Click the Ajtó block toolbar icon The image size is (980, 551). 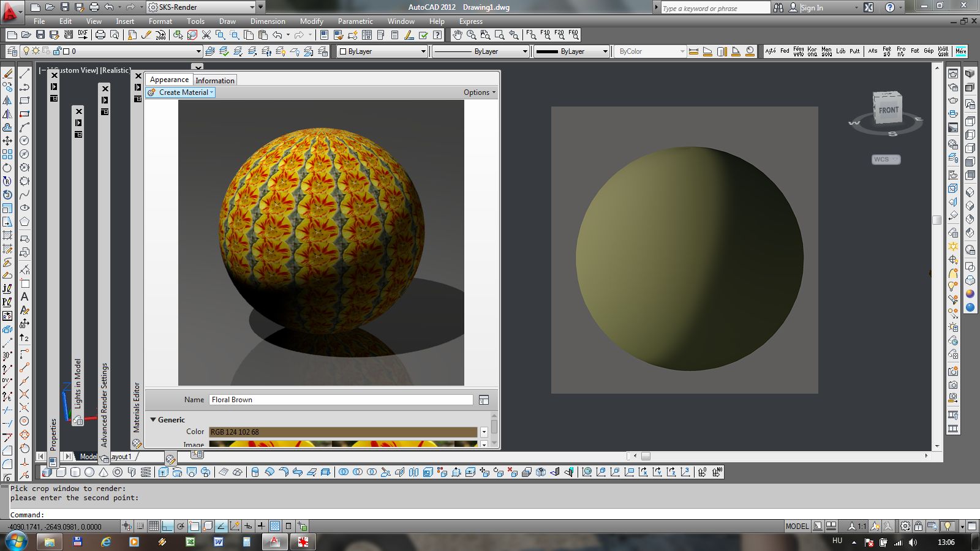click(771, 51)
